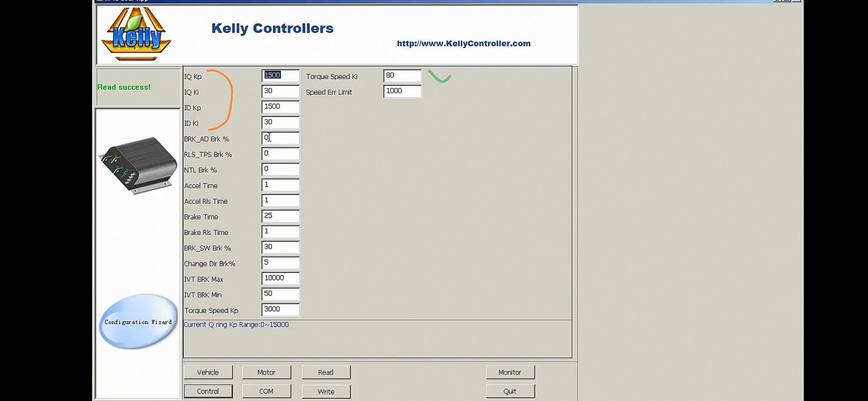Click the Speed Err Limit field
Viewport: 868px width, 401px height.
[x=402, y=91]
